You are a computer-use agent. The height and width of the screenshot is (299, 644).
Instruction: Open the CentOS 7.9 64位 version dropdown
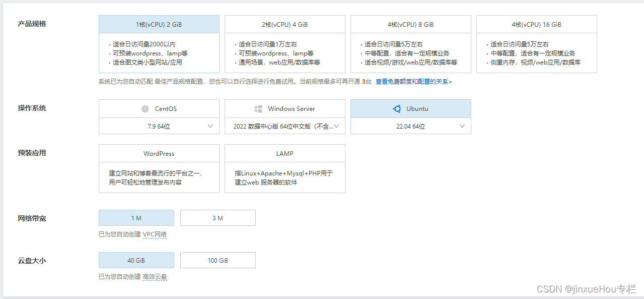click(159, 126)
